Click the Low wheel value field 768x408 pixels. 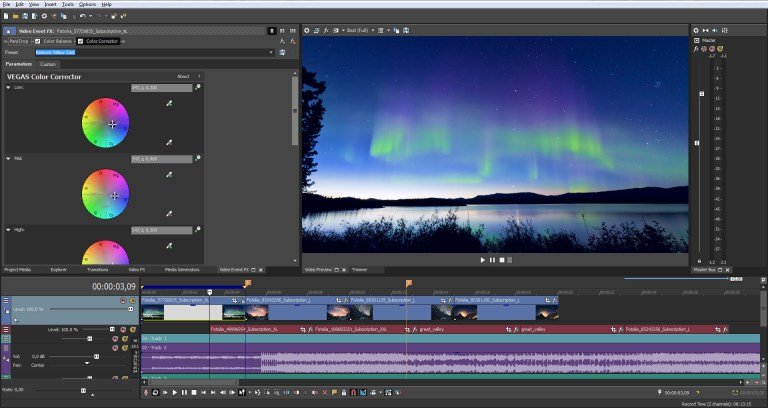pos(161,88)
